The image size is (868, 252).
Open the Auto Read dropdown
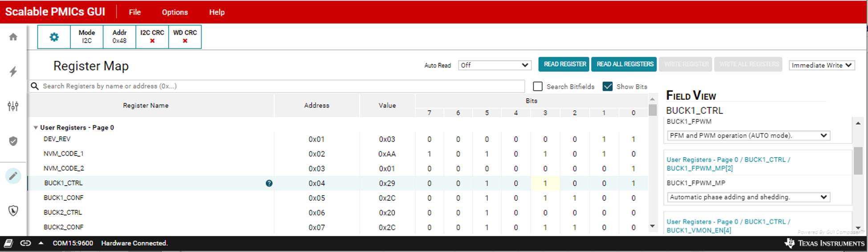(x=495, y=65)
